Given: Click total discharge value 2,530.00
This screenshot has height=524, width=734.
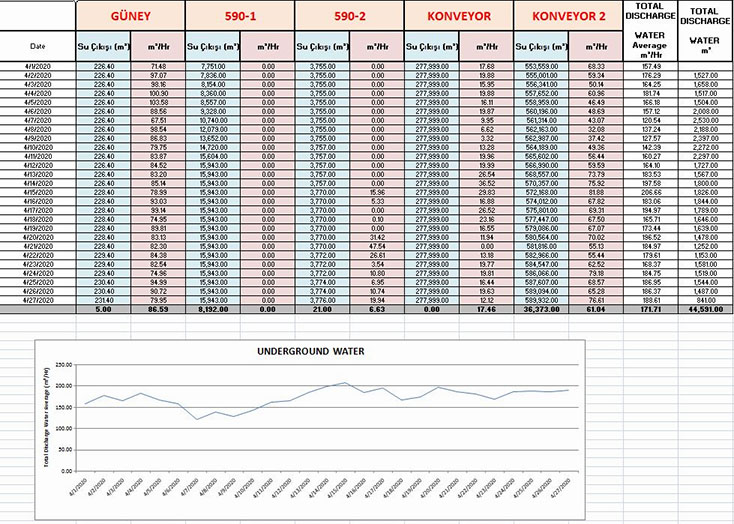Looking at the screenshot, I should click(x=705, y=120).
